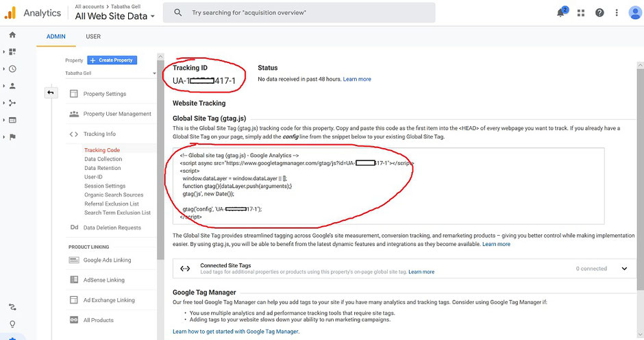Open Discover lightbulb icon in sidebar
Image resolution: width=644 pixels, height=340 pixels.
(x=12, y=324)
